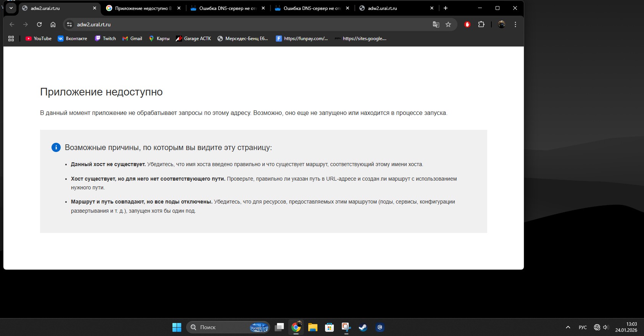Open a new tab with plus button

(445, 8)
